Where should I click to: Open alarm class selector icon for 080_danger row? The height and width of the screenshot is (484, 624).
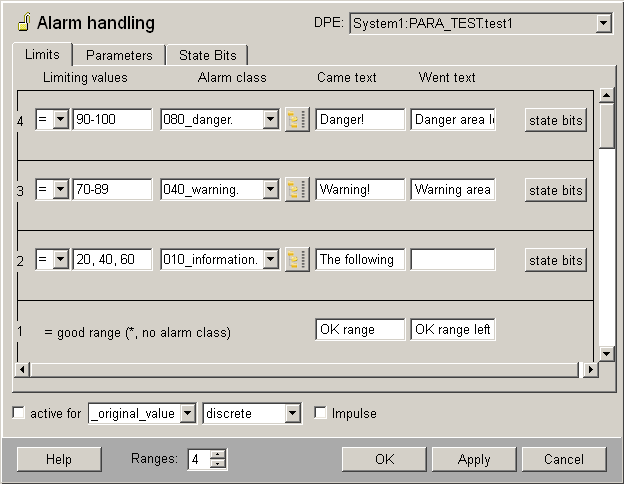[297, 119]
